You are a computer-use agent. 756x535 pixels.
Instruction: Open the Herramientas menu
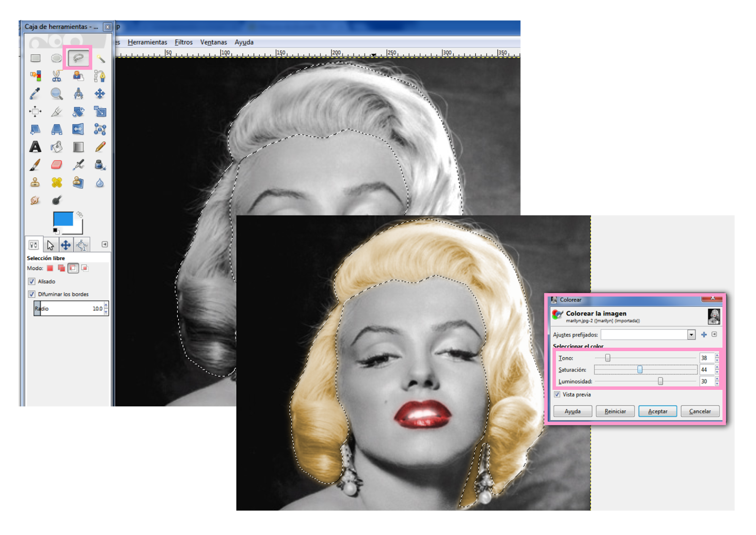pos(147,42)
